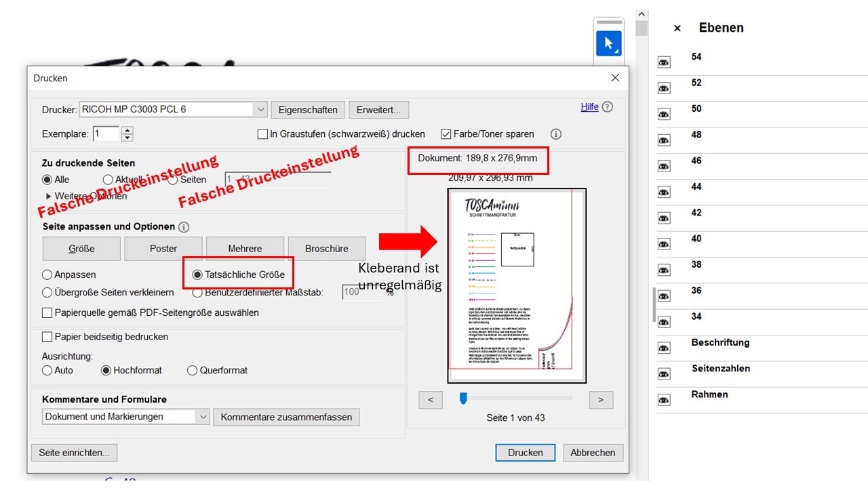Viewport: 868px width, 488px height.
Task: Toggle eye icon for Seitenzahlen layer
Action: [664, 374]
